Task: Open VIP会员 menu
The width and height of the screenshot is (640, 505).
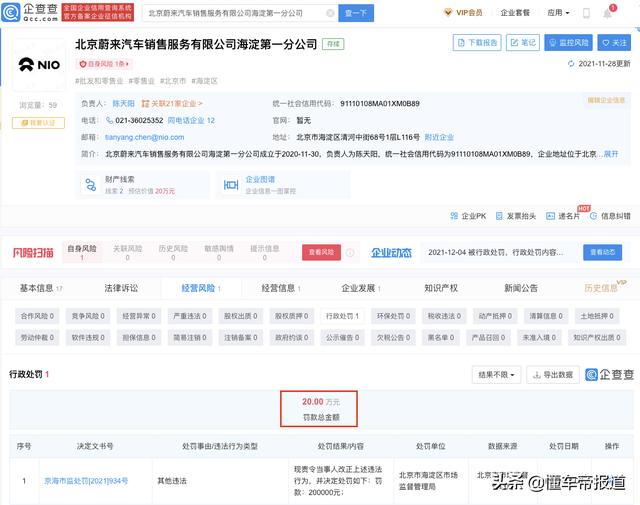Action: click(x=463, y=13)
